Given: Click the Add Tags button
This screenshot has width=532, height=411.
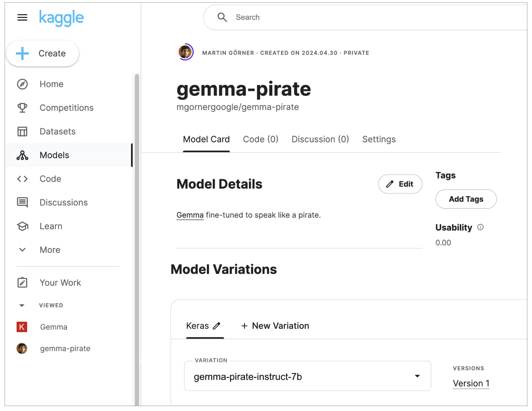Looking at the screenshot, I should click(x=466, y=199).
